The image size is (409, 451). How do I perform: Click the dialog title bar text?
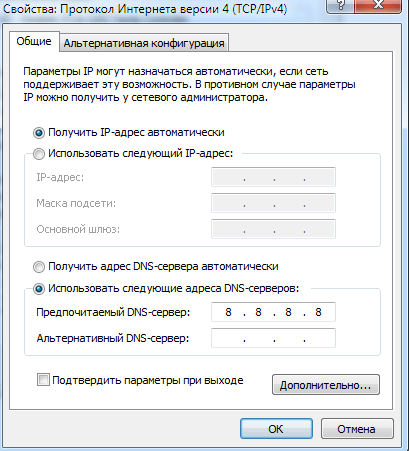tap(145, 9)
